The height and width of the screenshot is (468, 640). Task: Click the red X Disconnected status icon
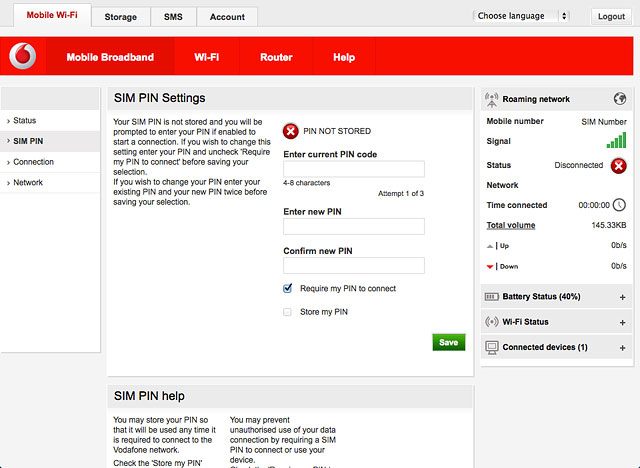point(618,166)
